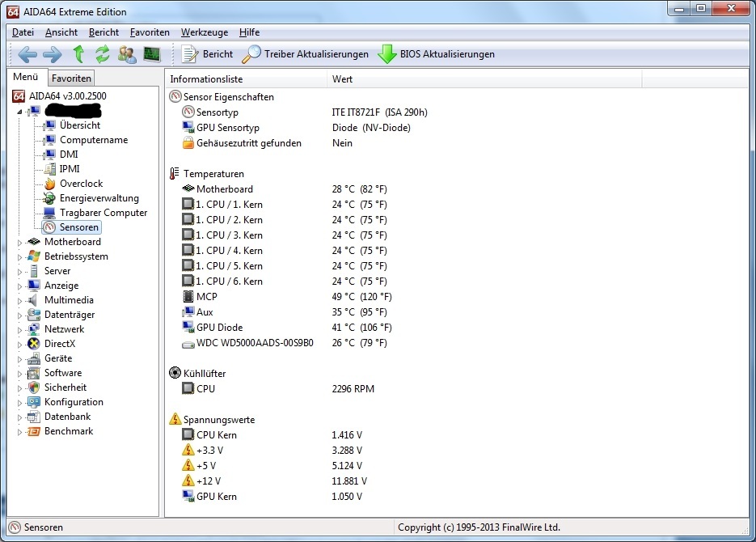Open the Datei menu
Screen dimensions: 756x542
[x=23, y=32]
